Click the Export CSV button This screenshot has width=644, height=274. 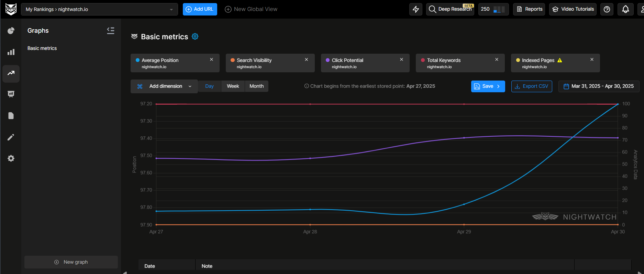[532, 86]
